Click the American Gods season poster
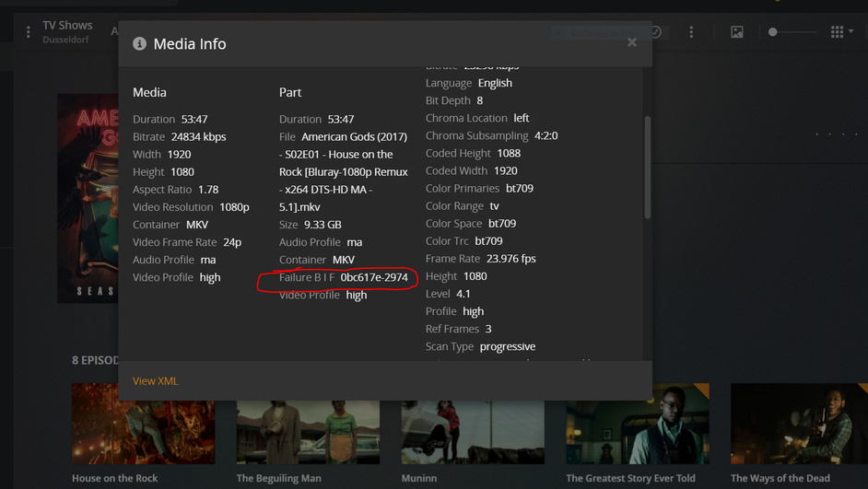868x489 pixels. pyautogui.click(x=88, y=198)
